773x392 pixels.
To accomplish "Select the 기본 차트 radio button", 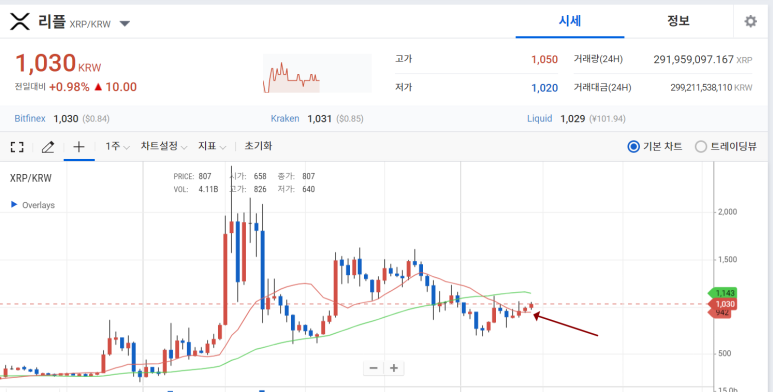I will pyautogui.click(x=633, y=146).
